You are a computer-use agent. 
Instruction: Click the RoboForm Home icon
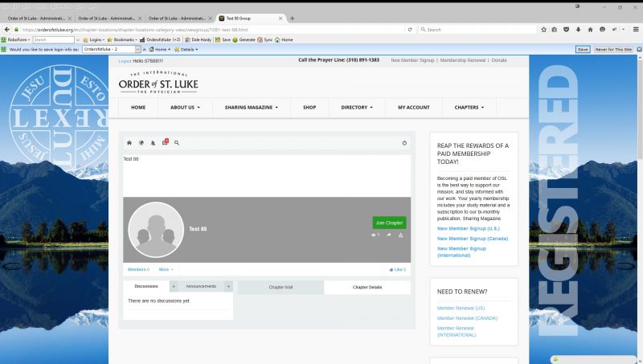(284, 39)
